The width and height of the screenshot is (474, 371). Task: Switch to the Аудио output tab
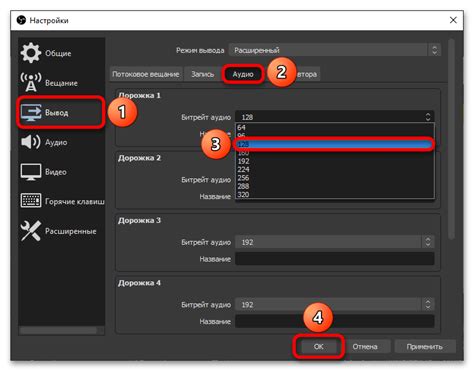(x=243, y=74)
